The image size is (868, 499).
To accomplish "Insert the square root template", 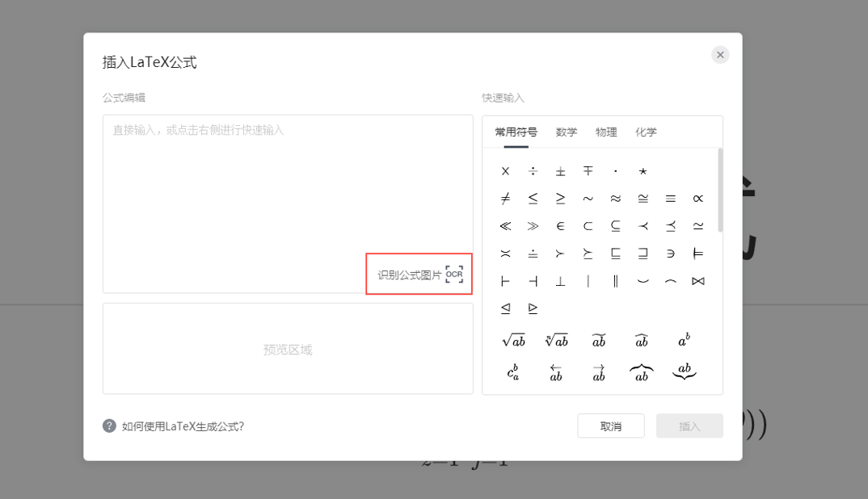I will tap(515, 339).
